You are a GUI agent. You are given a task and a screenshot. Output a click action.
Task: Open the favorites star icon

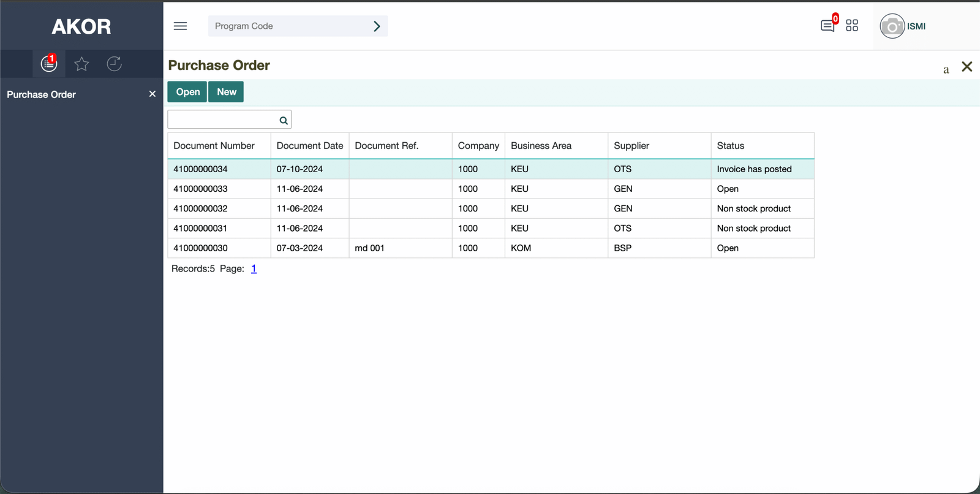(81, 64)
